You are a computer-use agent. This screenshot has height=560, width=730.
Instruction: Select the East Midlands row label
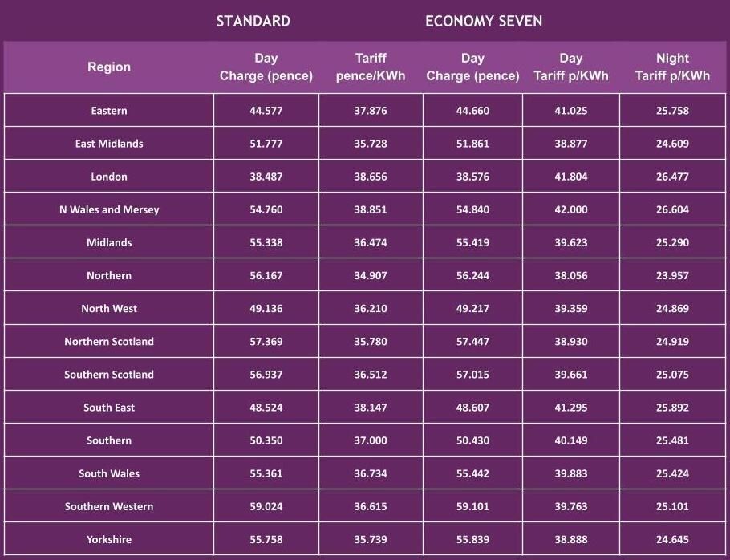coord(109,144)
